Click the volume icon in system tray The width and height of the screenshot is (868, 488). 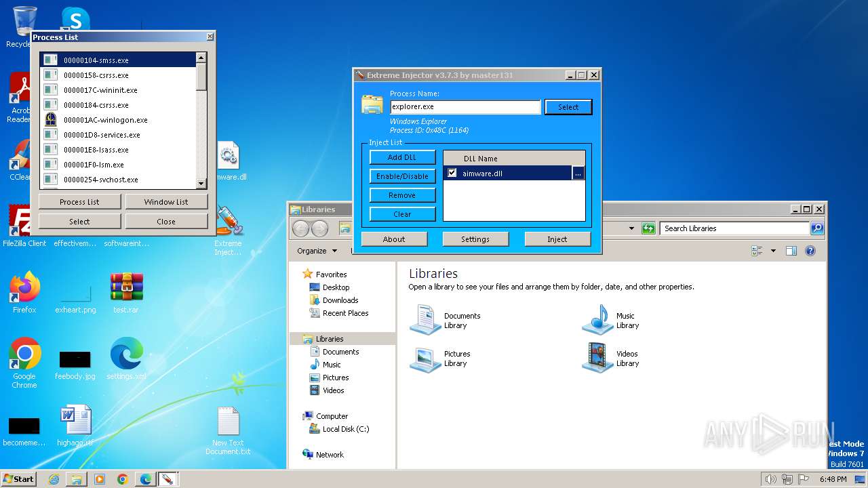[770, 479]
